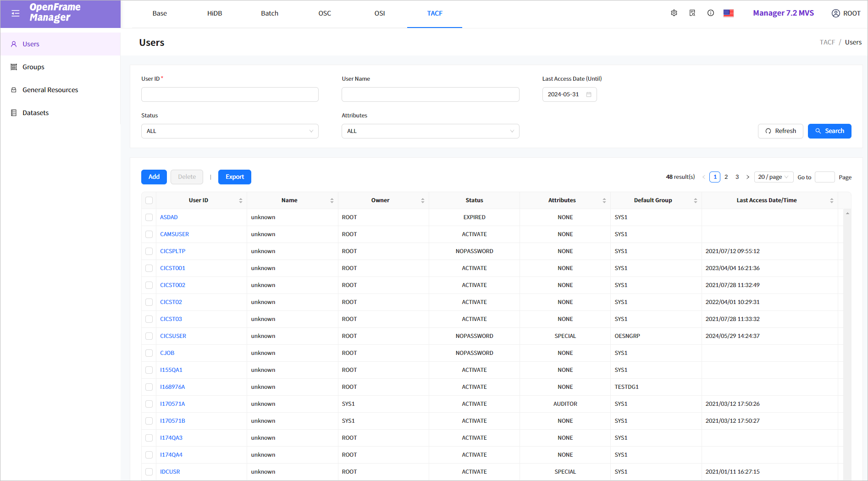Expand the Status dropdown

click(x=230, y=131)
